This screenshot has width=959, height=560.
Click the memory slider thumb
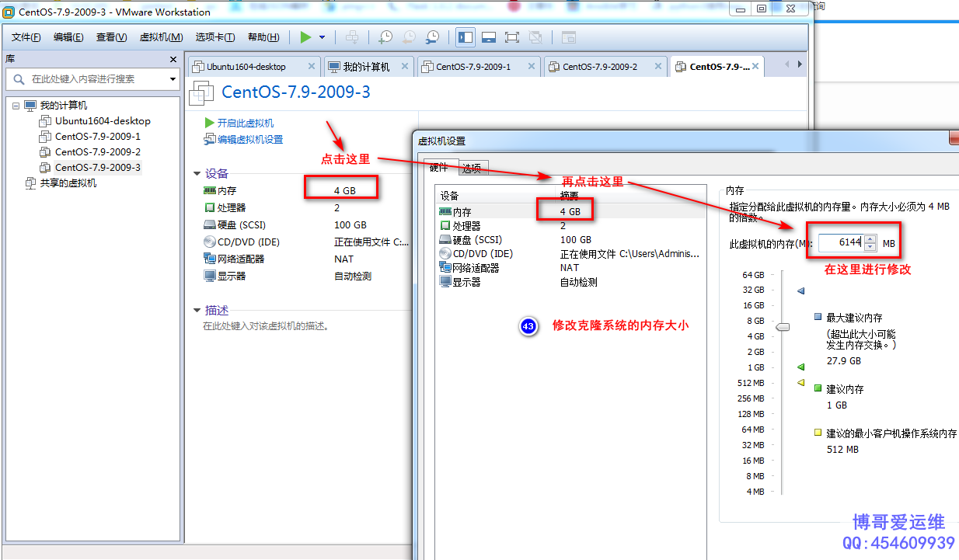(783, 327)
